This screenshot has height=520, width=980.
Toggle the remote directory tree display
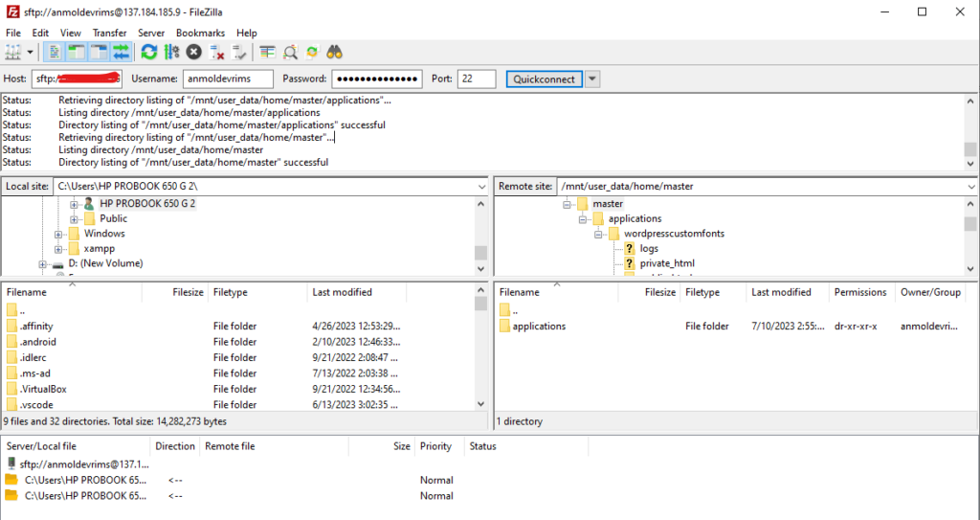[x=99, y=53]
